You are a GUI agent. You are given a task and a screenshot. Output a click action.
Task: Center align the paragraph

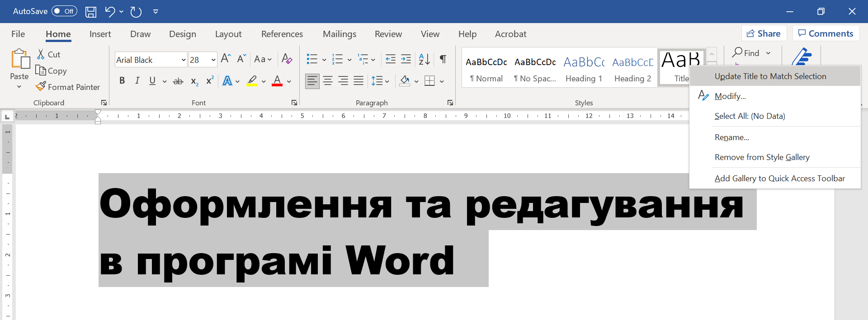[328, 81]
